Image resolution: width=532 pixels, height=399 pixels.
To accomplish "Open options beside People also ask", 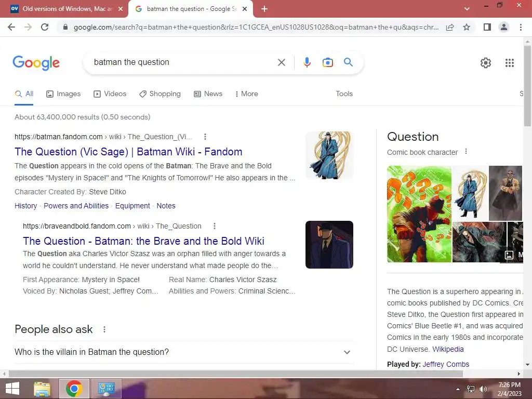I will point(104,329).
